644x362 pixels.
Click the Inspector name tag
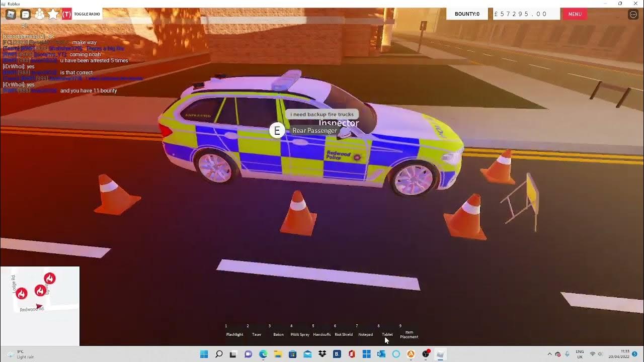point(339,123)
